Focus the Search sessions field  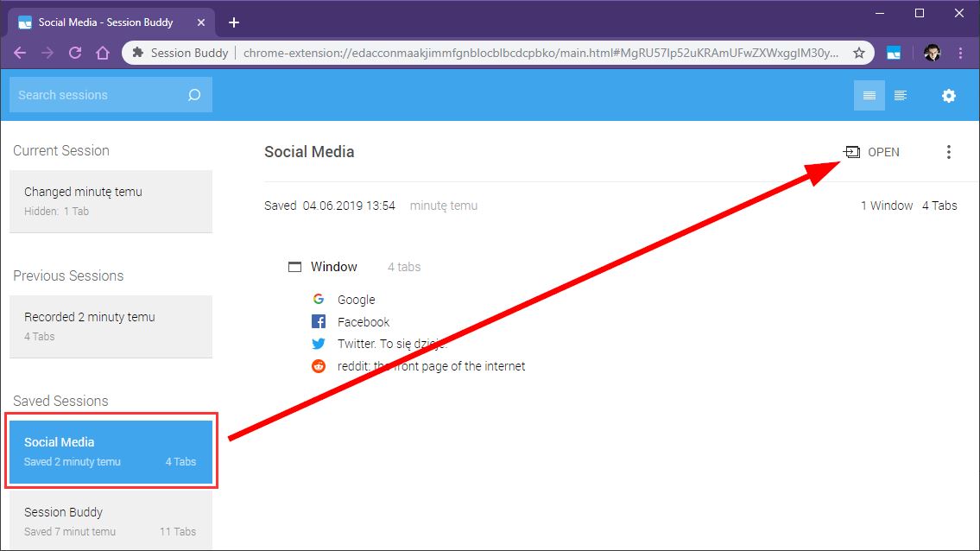point(111,95)
